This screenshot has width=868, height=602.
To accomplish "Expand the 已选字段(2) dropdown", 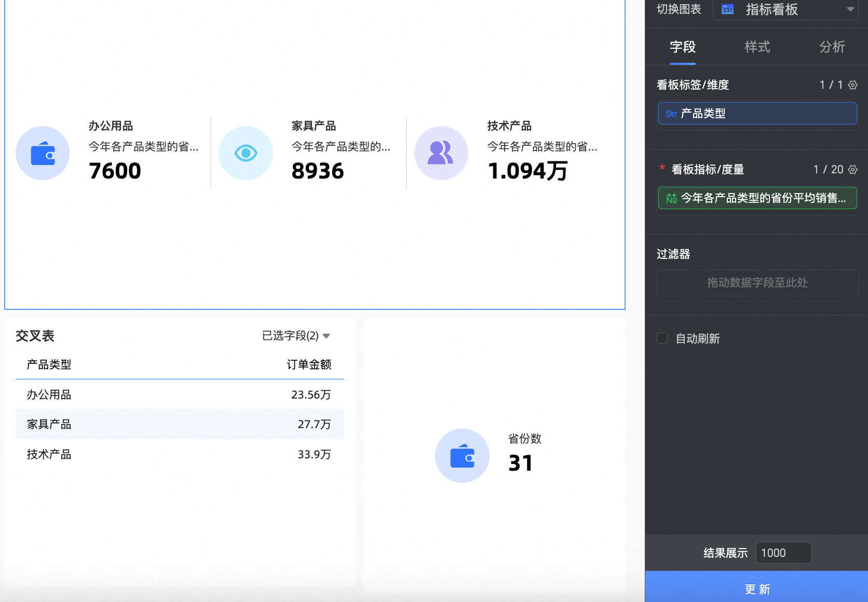I will pyautogui.click(x=296, y=336).
